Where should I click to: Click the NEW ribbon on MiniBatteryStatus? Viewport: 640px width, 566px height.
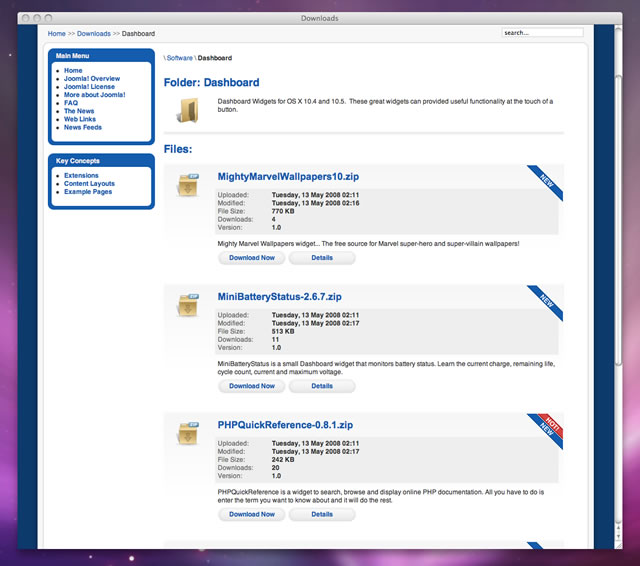(548, 301)
